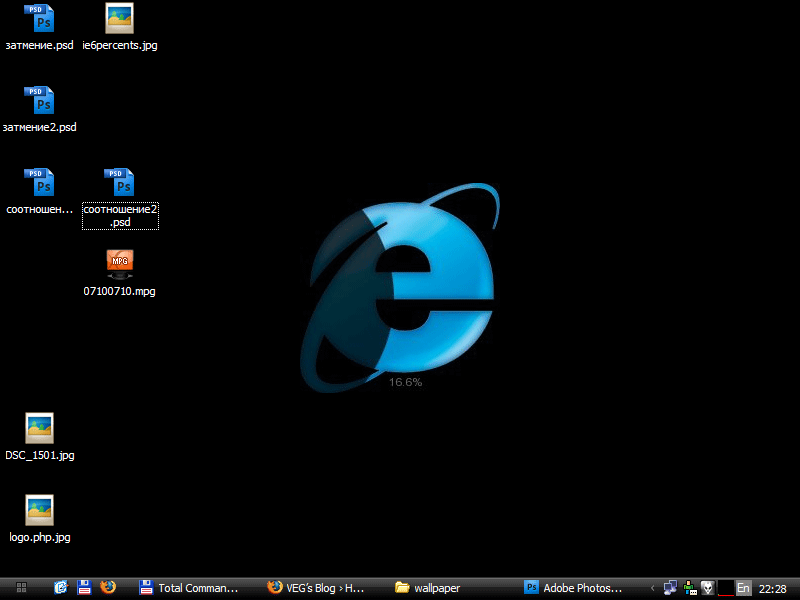
Task: Select the ie6percents.jpg image icon
Action: 120,18
